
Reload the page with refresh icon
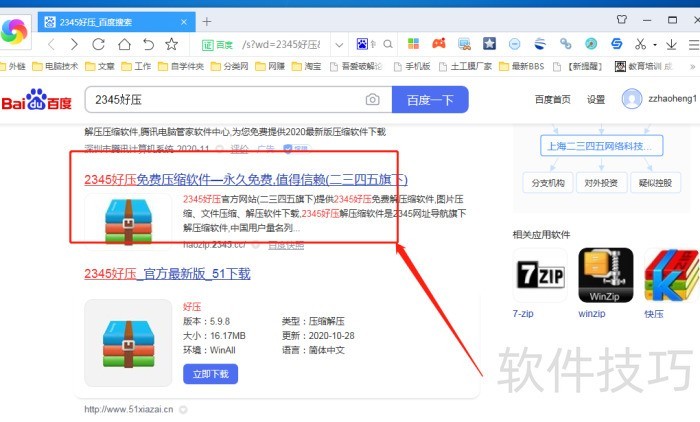pos(99,44)
